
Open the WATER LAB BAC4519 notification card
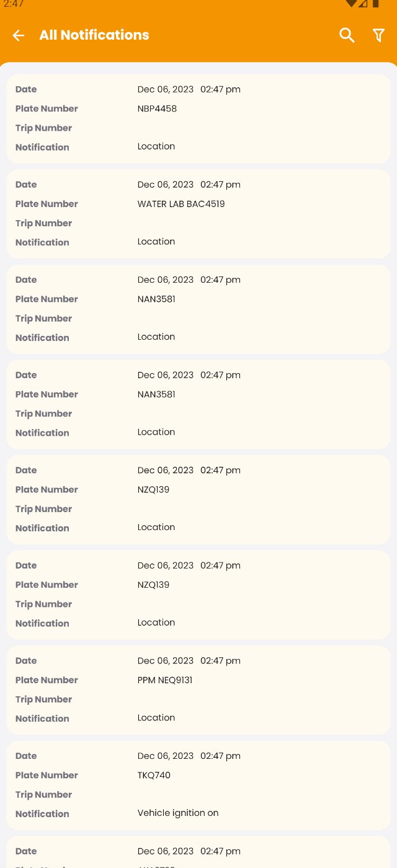pos(198,213)
